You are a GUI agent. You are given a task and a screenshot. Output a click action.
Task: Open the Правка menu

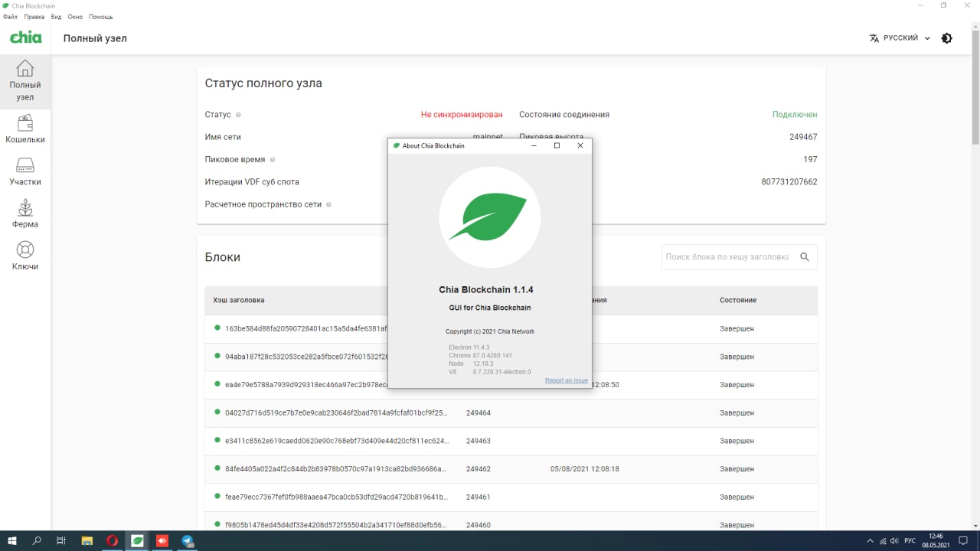pos(34,17)
